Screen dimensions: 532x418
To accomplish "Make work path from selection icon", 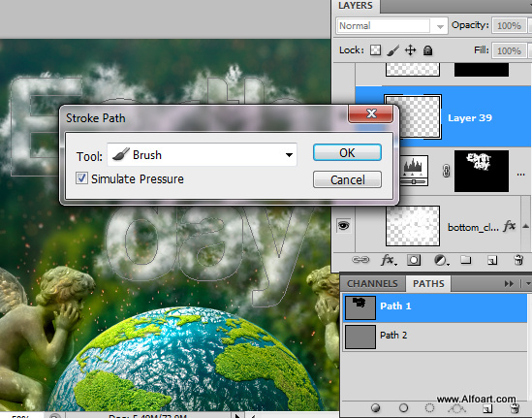I will (x=456, y=408).
